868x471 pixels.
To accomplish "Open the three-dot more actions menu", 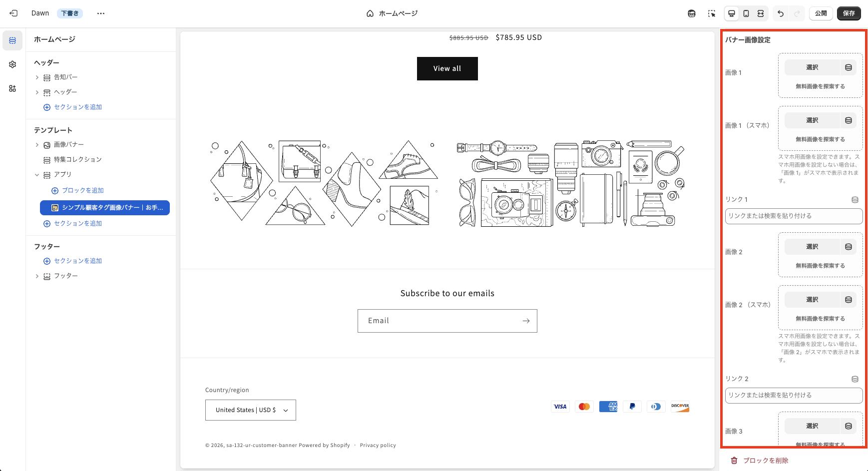I will 101,13.
